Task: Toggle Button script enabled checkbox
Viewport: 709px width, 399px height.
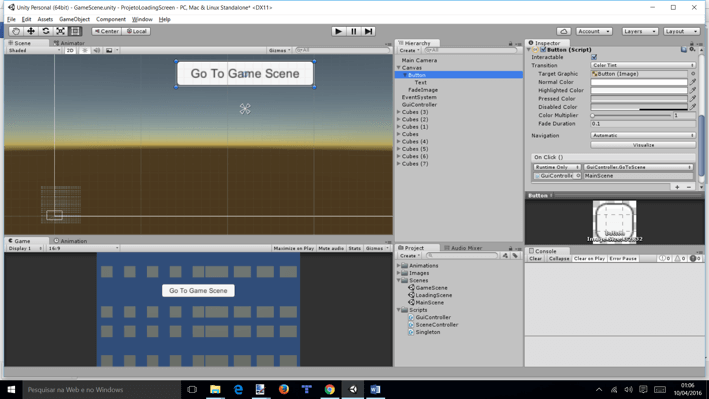Action: tap(543, 50)
